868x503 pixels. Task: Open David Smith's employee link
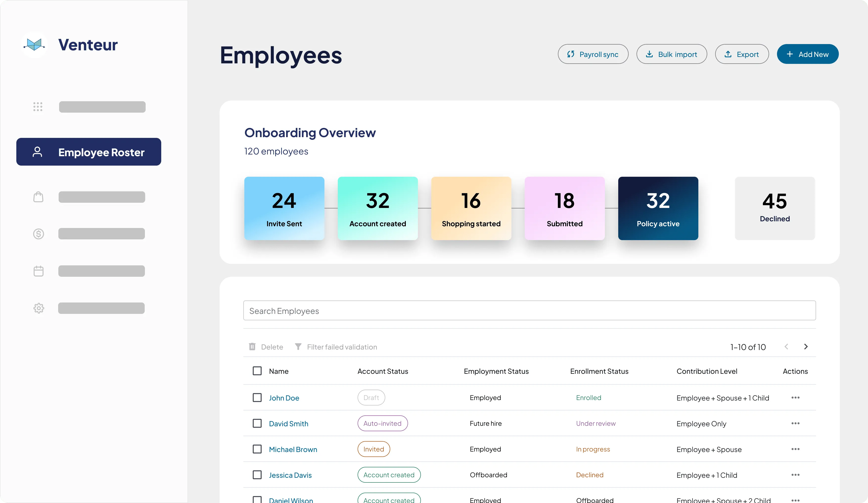pos(288,423)
